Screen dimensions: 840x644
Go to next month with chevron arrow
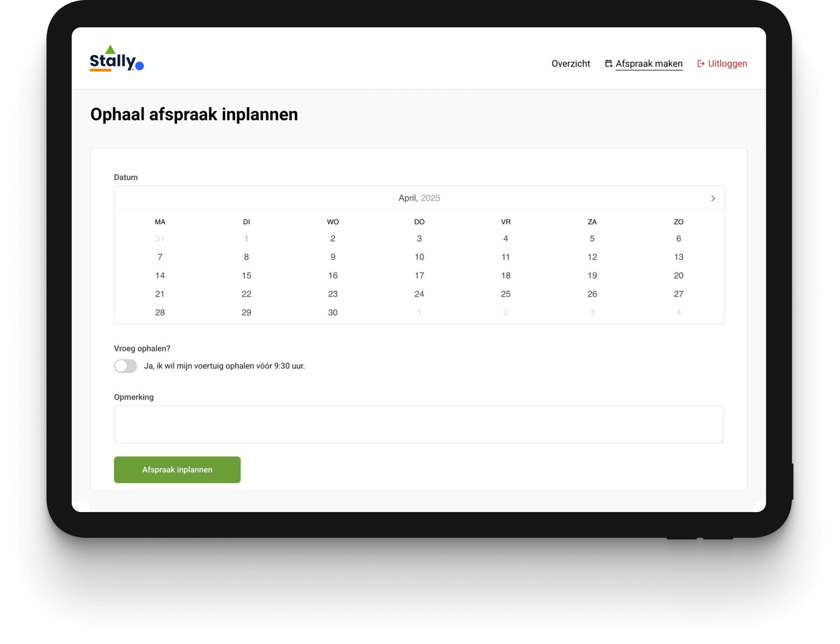point(713,198)
